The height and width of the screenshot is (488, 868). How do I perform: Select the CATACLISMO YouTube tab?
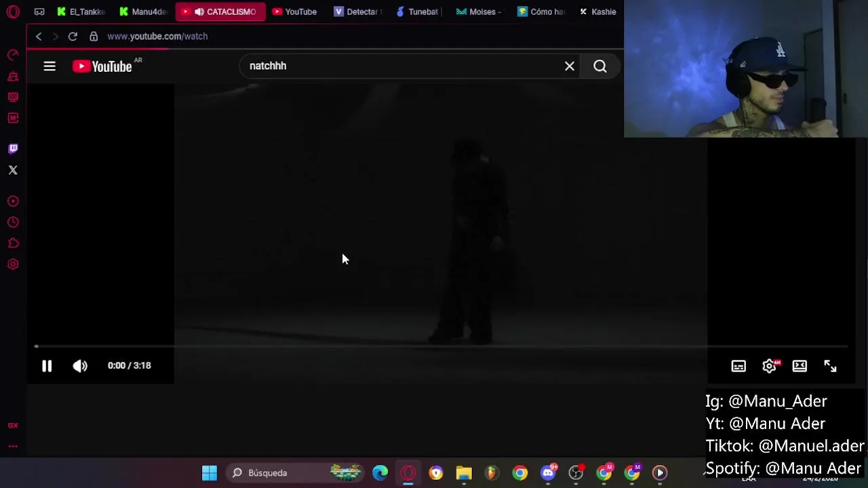click(220, 12)
